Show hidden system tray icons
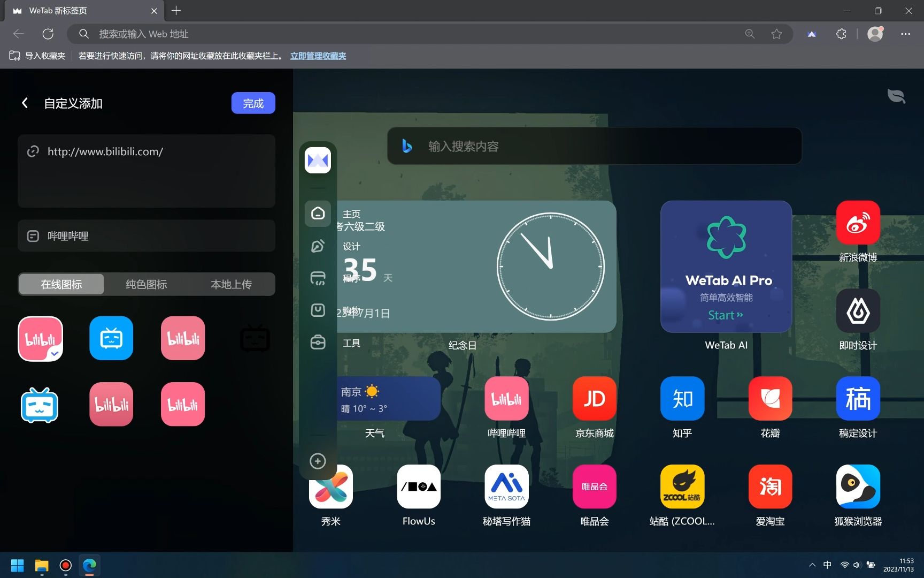Viewport: 924px width, 578px height. (x=812, y=565)
